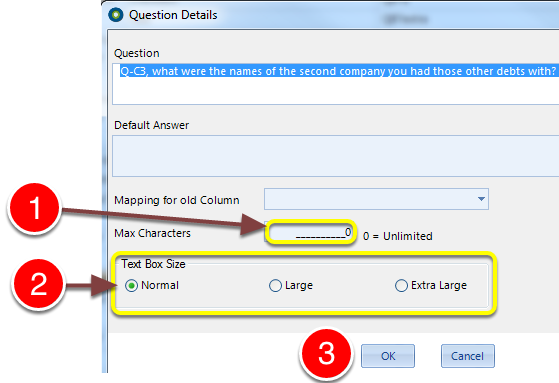Click the 'Mapping for old Column' label
The image size is (559, 383).
176,200
